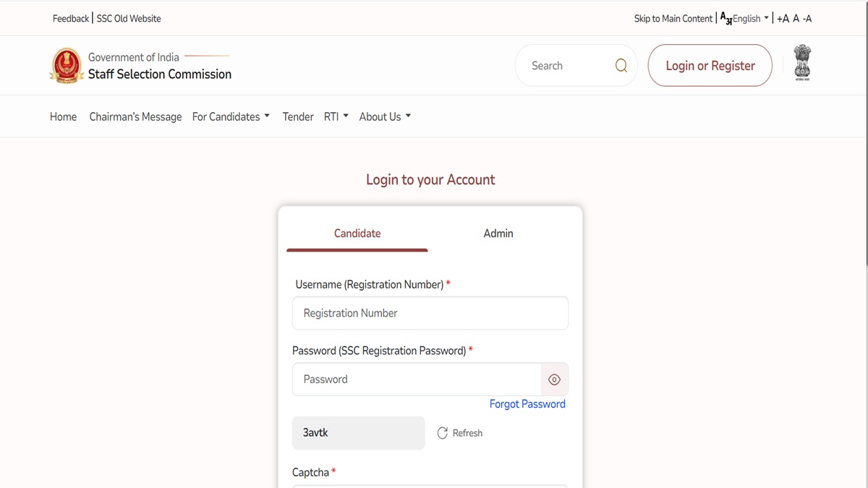Decrease font size with -A

point(807,19)
